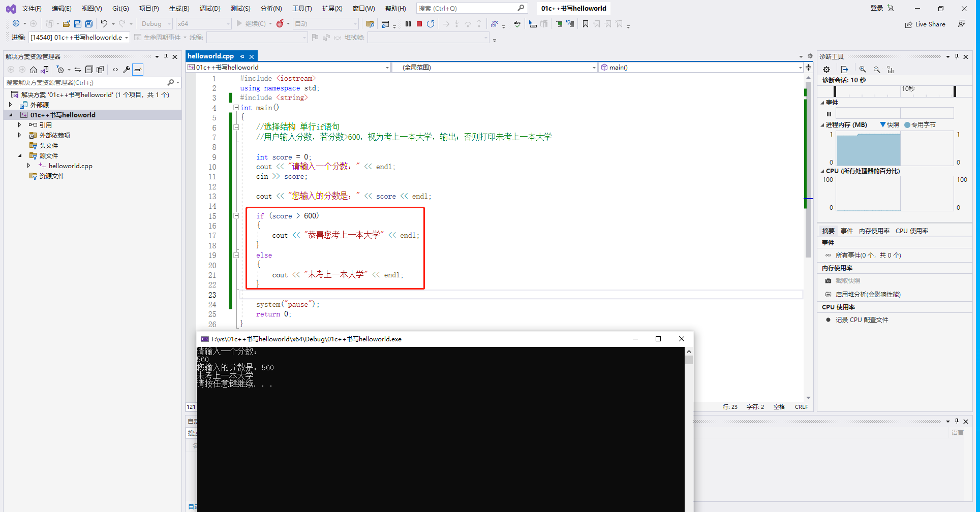Click the Live Share button

click(x=925, y=24)
